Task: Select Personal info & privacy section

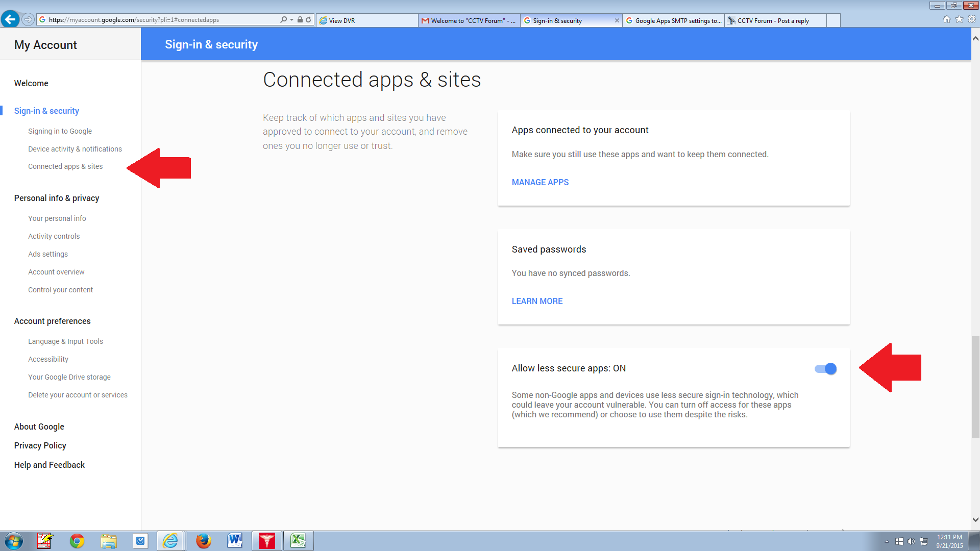Action: (57, 198)
